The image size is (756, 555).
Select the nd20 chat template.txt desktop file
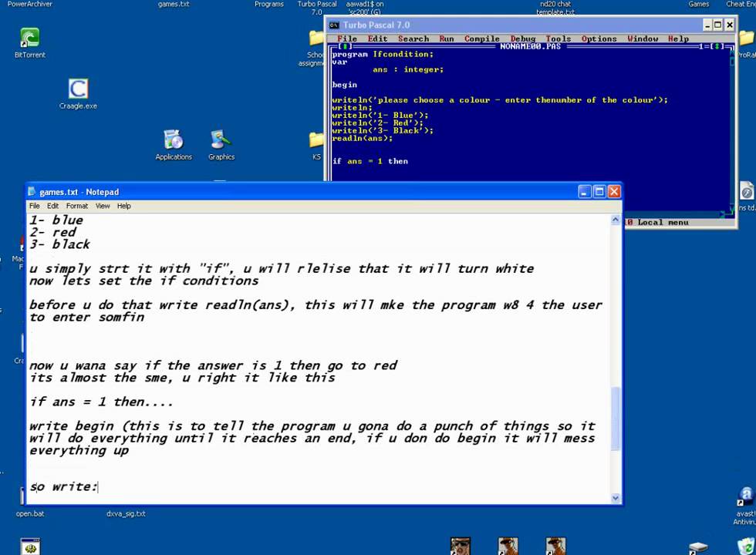(x=555, y=7)
